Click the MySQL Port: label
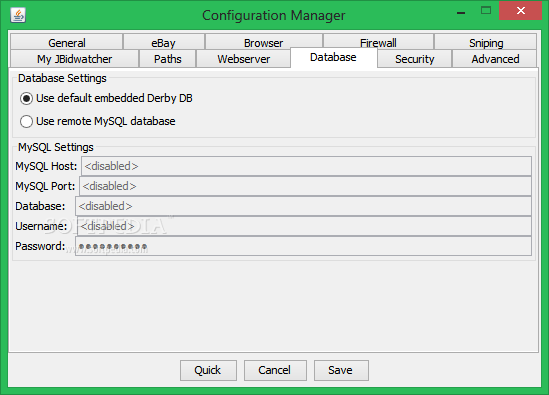This screenshot has width=549, height=395. (45, 186)
